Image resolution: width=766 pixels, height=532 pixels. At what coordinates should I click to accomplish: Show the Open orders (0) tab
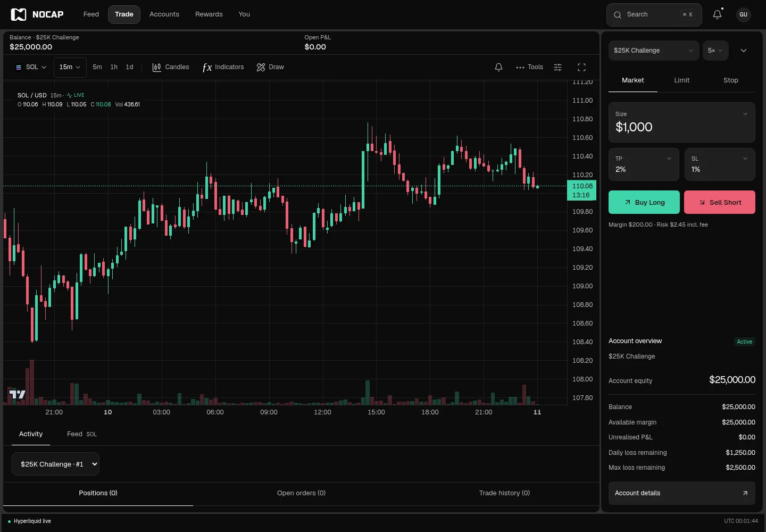(301, 493)
